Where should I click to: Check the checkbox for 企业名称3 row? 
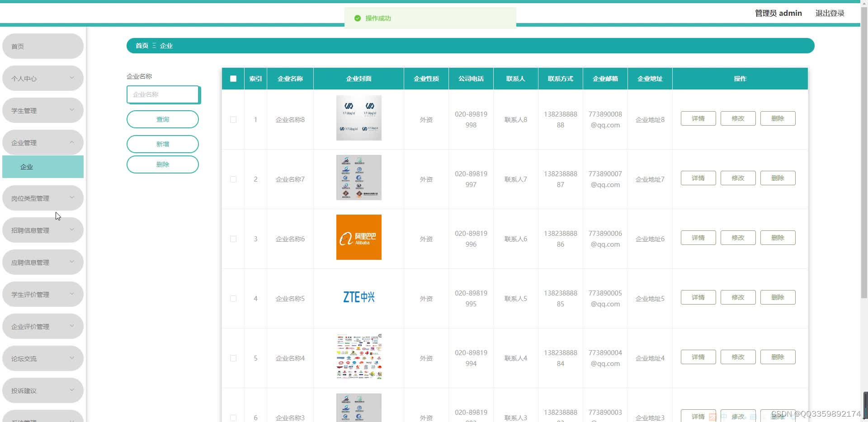pos(233,418)
